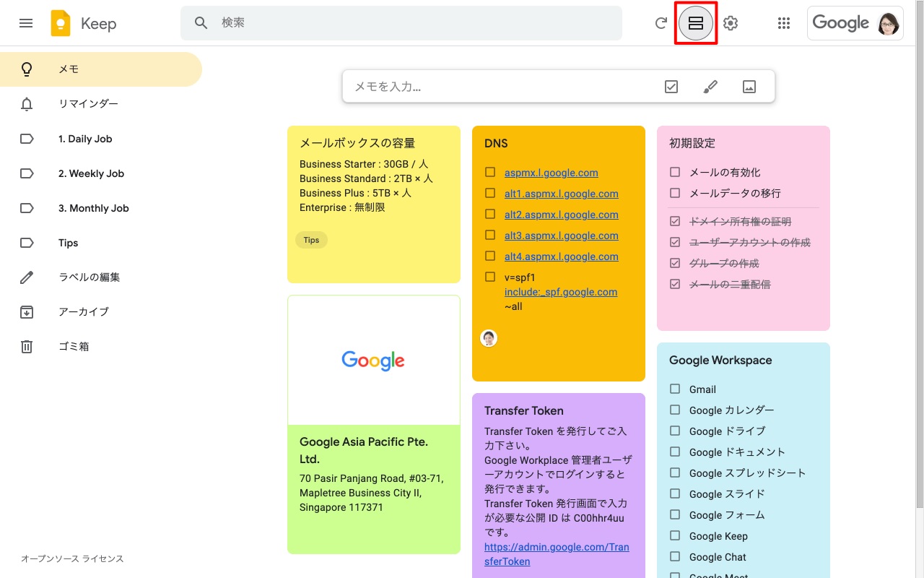
Task: Open the settings gear icon
Action: coord(731,23)
